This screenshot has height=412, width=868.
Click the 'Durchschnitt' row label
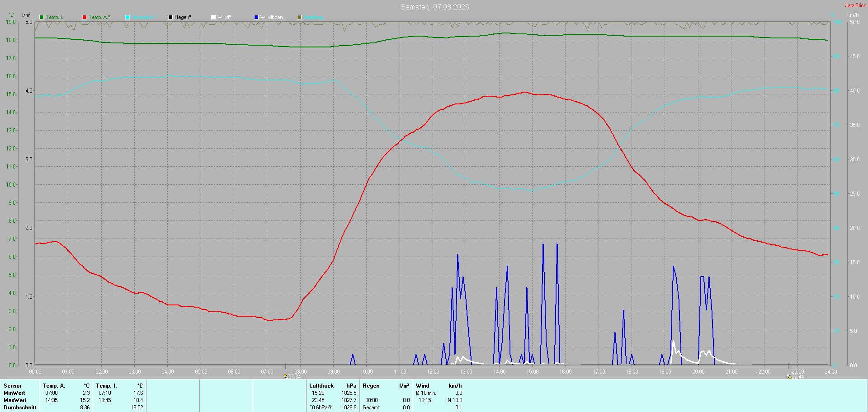20,407
